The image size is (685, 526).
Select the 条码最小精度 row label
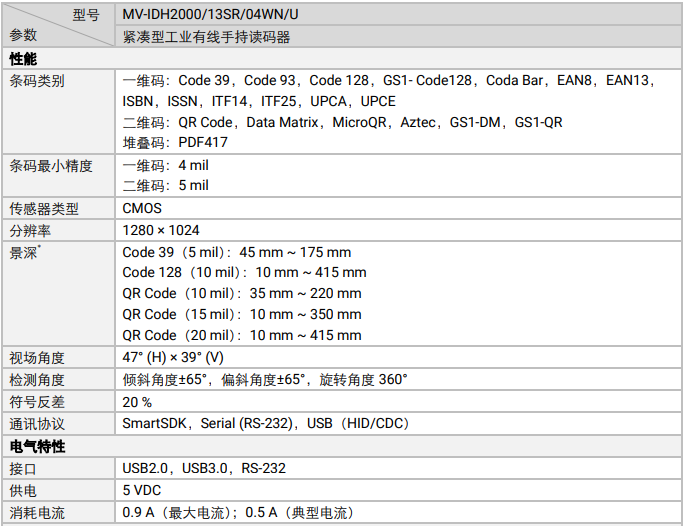click(x=51, y=165)
